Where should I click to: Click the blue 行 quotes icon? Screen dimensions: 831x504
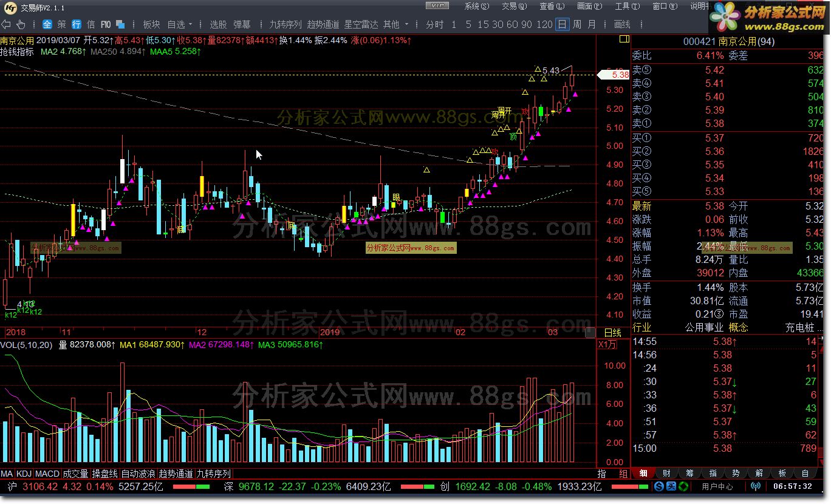[76, 24]
